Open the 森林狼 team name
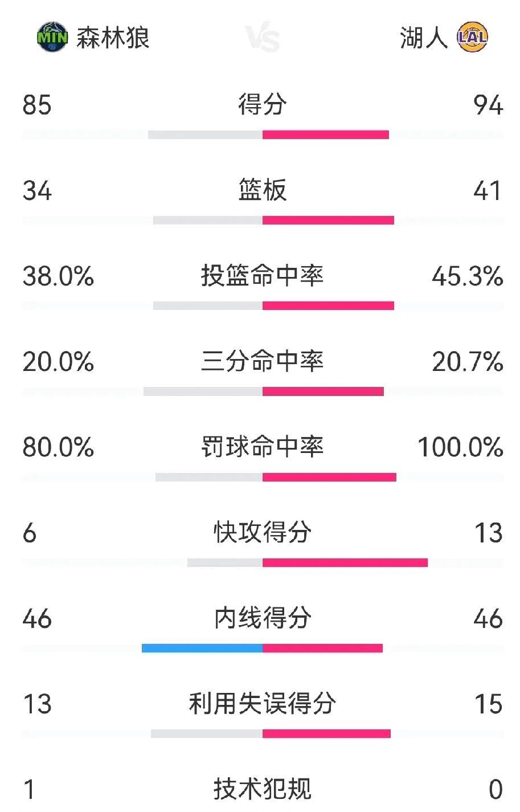 pyautogui.click(x=113, y=38)
